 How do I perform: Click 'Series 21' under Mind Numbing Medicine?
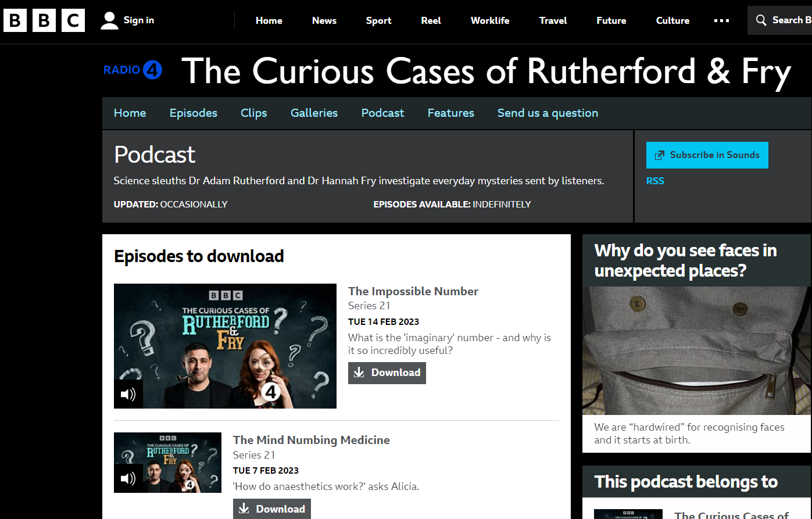254,455
